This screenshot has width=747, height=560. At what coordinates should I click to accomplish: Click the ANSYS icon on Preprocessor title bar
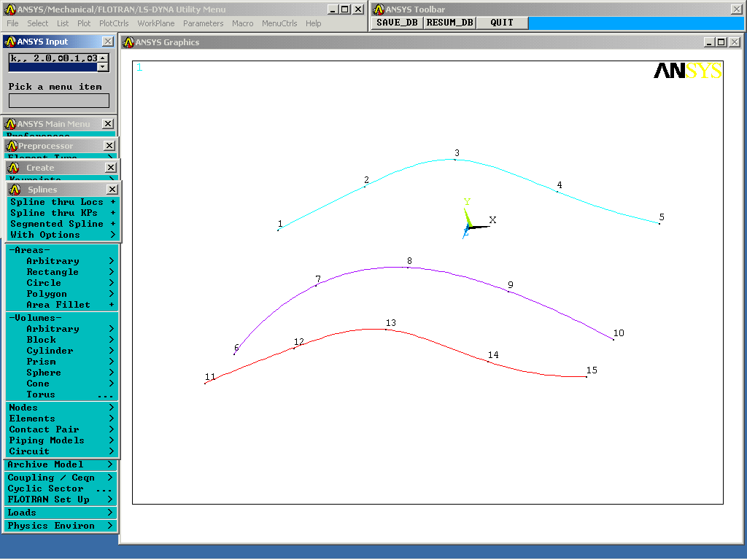pos(12,146)
